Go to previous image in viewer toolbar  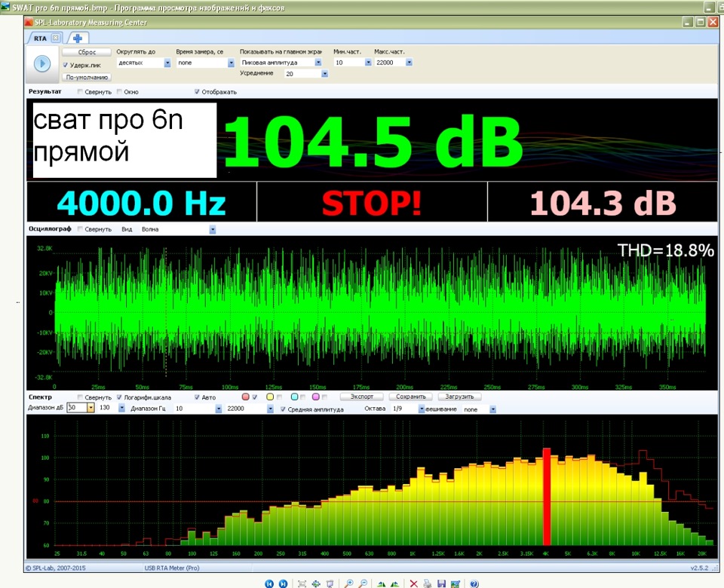coord(269,583)
